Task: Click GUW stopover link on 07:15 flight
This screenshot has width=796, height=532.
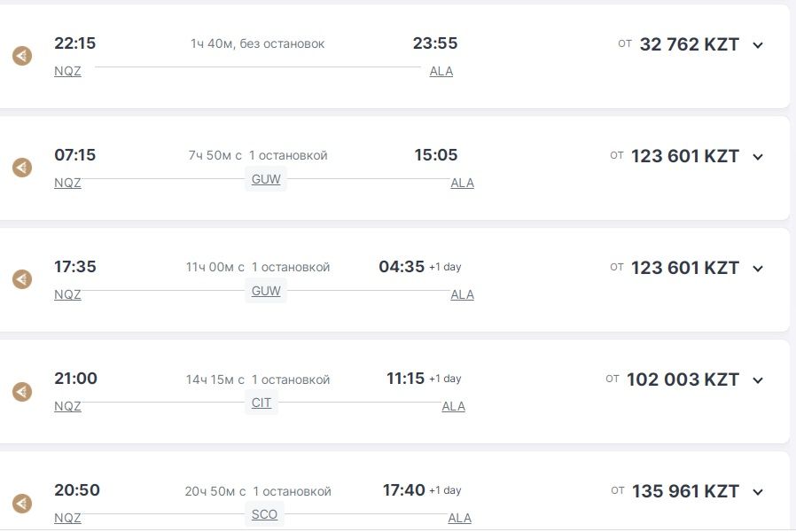Action: pyautogui.click(x=266, y=179)
